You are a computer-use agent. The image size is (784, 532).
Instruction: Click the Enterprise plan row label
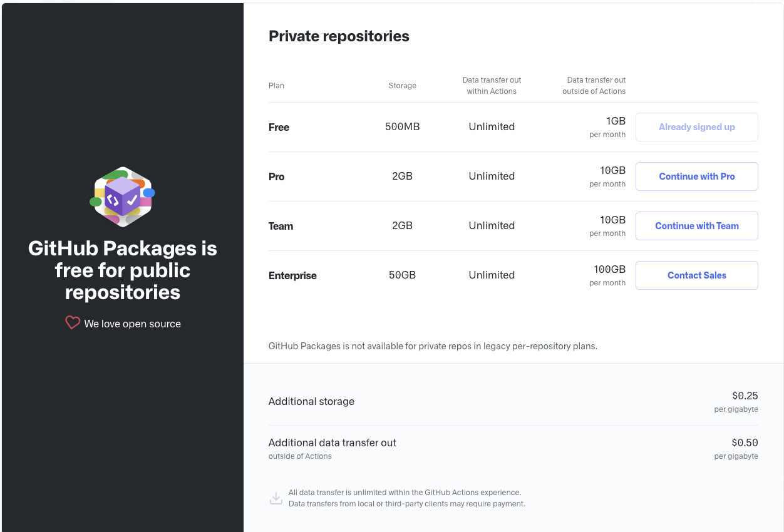(x=292, y=275)
